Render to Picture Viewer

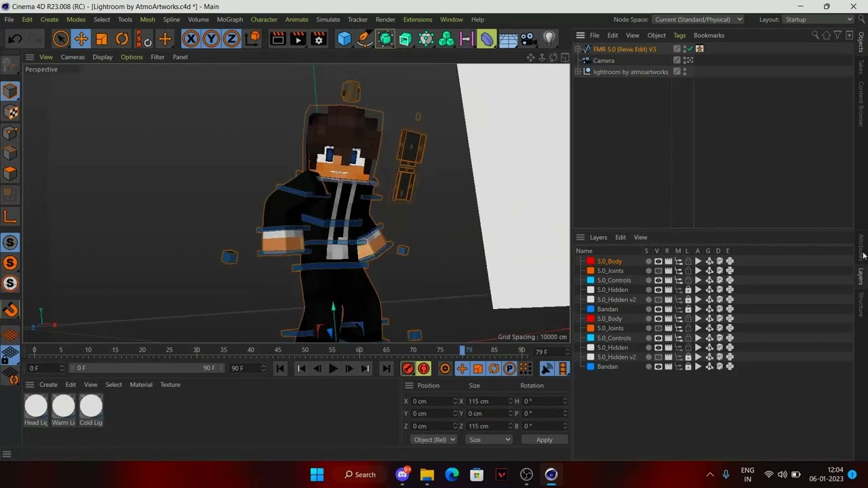(298, 39)
